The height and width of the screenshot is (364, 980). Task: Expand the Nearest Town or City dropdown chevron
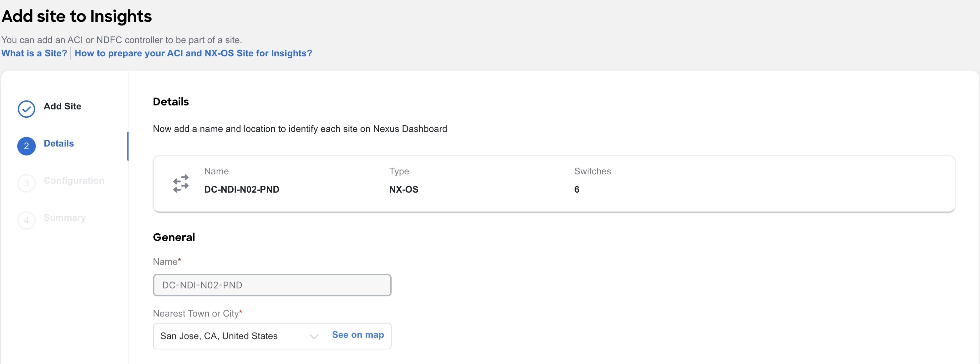tap(314, 336)
